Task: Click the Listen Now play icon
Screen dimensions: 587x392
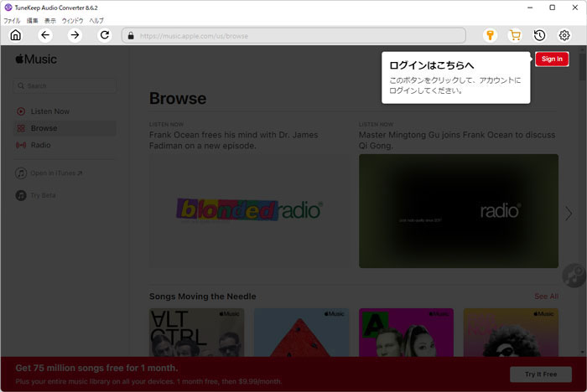Action: (21, 111)
